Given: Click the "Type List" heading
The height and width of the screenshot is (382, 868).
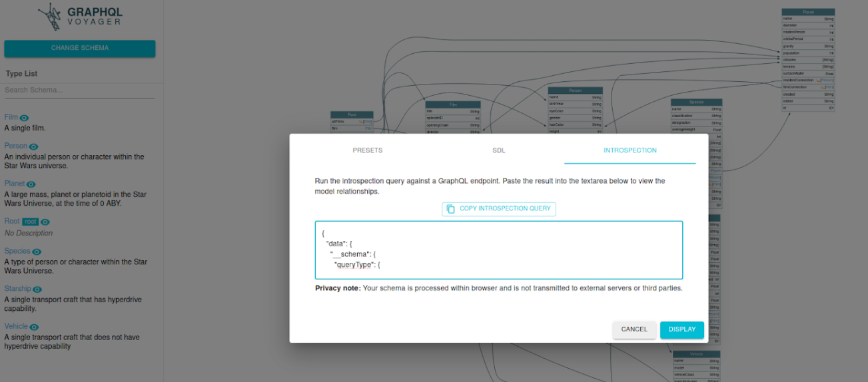Looking at the screenshot, I should tap(22, 74).
